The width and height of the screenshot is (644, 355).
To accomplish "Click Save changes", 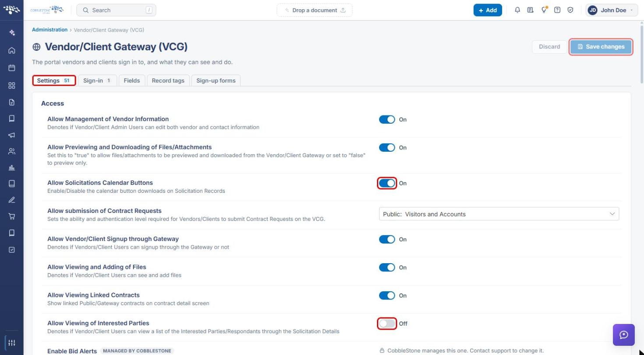I will point(601,47).
